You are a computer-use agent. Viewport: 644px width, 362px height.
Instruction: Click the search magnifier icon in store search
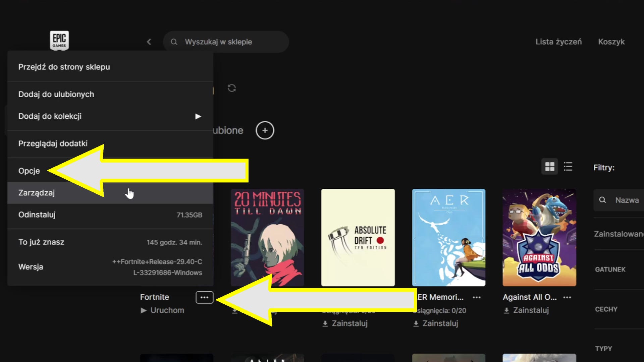pos(174,42)
